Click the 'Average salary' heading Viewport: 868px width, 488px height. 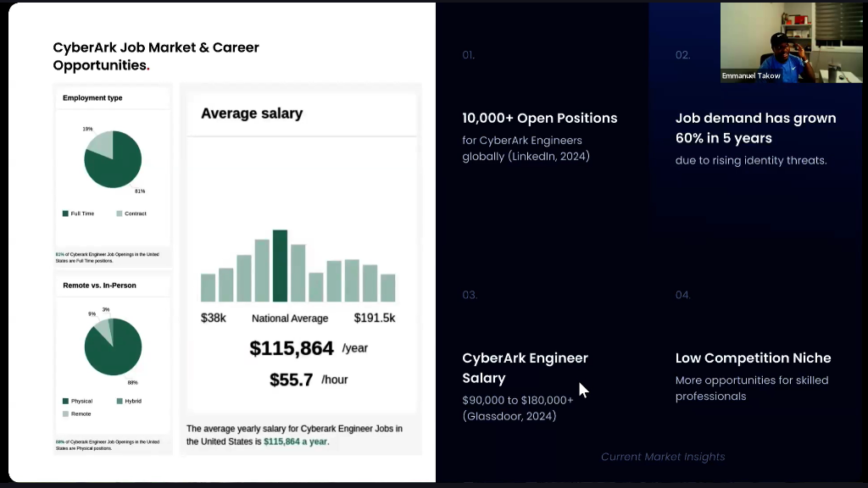[x=252, y=114]
